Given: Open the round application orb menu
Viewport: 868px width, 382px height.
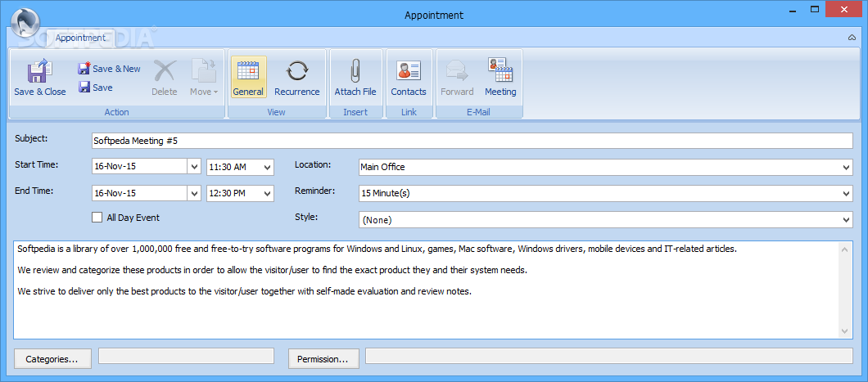Looking at the screenshot, I should point(25,23).
